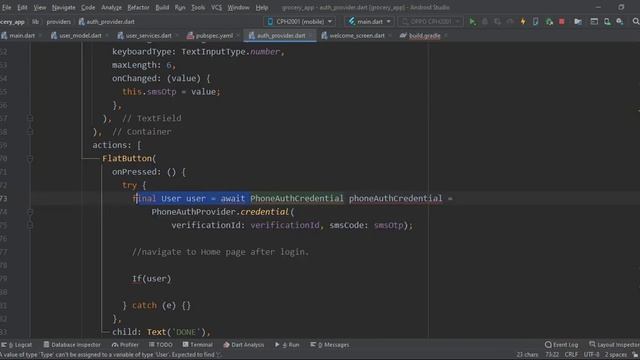This screenshot has height=360, width=640.
Task: Close the auth_provider.dart tab
Action: 311,36
